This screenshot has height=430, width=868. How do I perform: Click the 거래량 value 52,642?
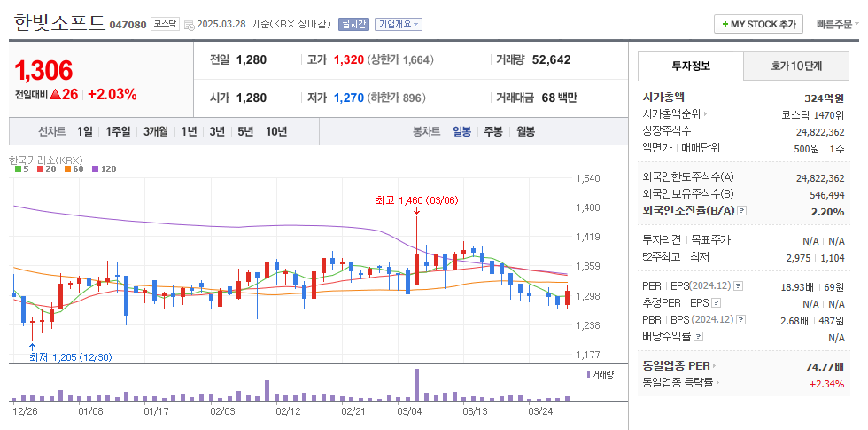(551, 60)
